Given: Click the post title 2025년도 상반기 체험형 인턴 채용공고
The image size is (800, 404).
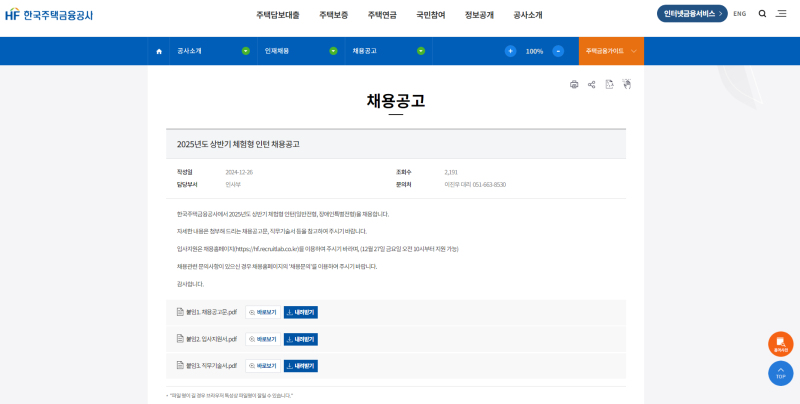Looking at the screenshot, I should [238, 144].
